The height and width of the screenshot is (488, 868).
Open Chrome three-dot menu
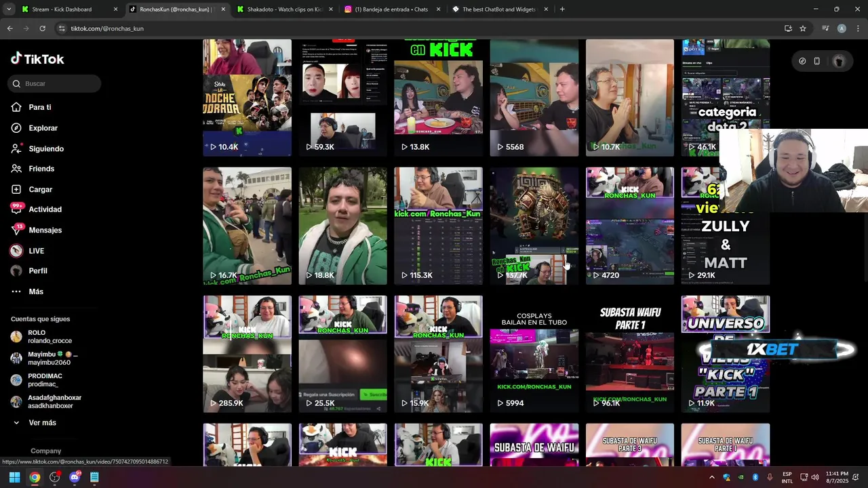pyautogui.click(x=857, y=28)
